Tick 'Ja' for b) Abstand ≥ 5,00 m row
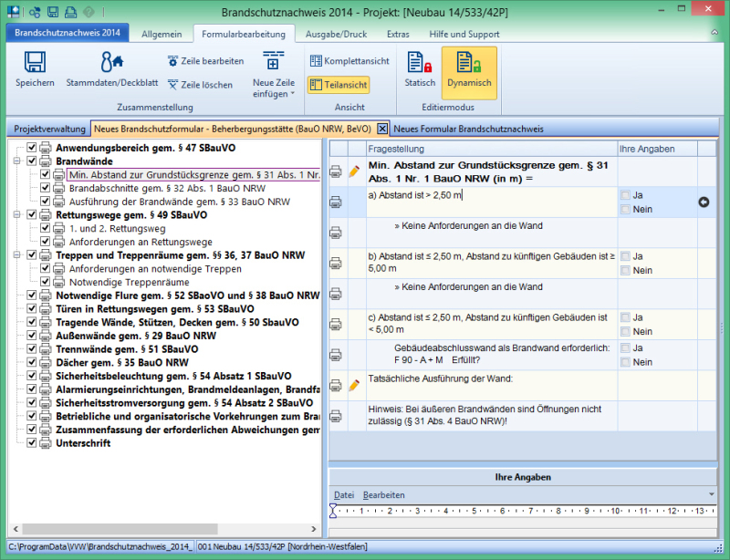 coord(625,256)
